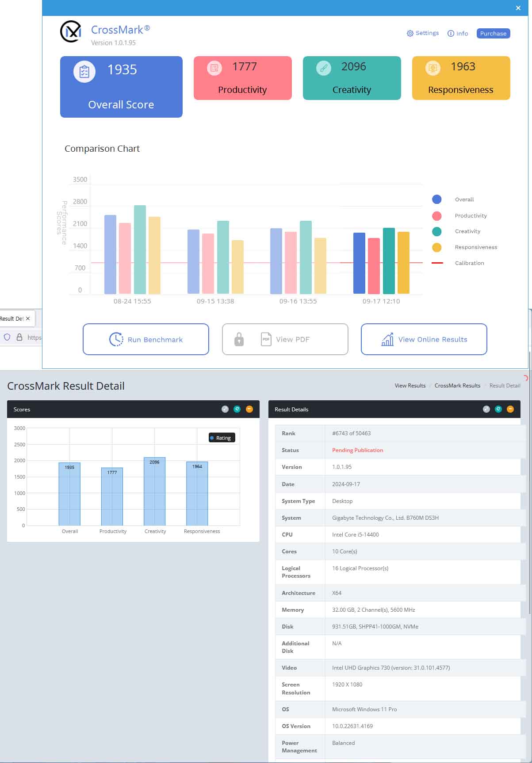
Task: Select the Creativity score card
Action: 352,78
